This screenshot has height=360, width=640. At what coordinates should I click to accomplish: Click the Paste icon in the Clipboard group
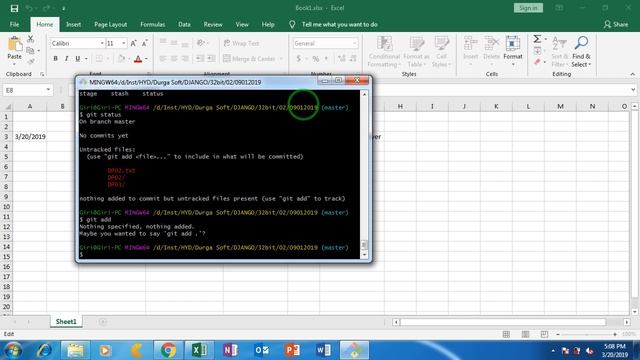(15, 44)
